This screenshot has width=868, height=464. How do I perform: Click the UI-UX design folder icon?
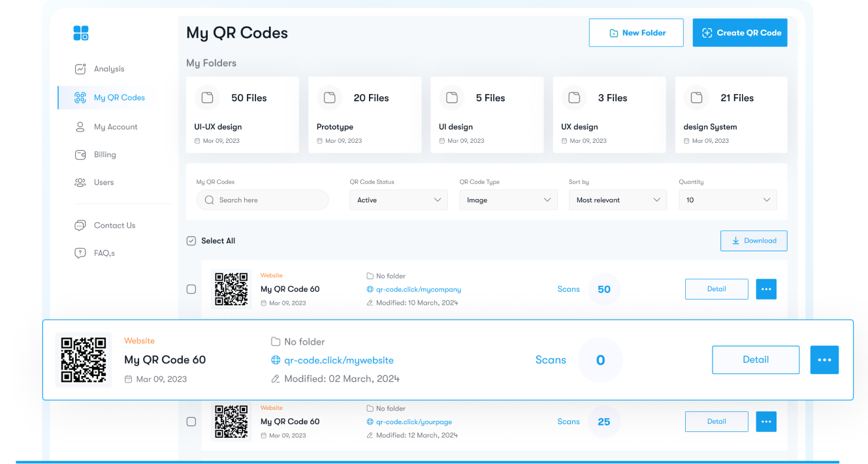tap(207, 98)
